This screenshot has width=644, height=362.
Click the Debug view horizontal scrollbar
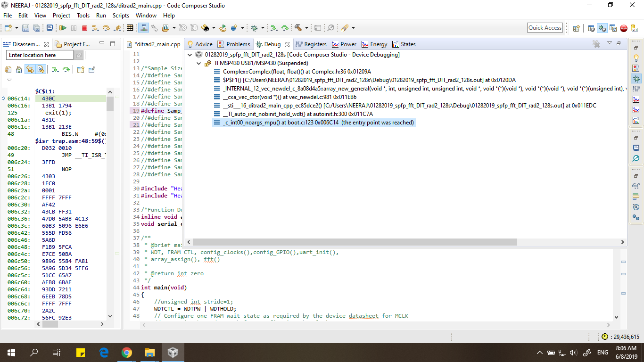point(356,242)
